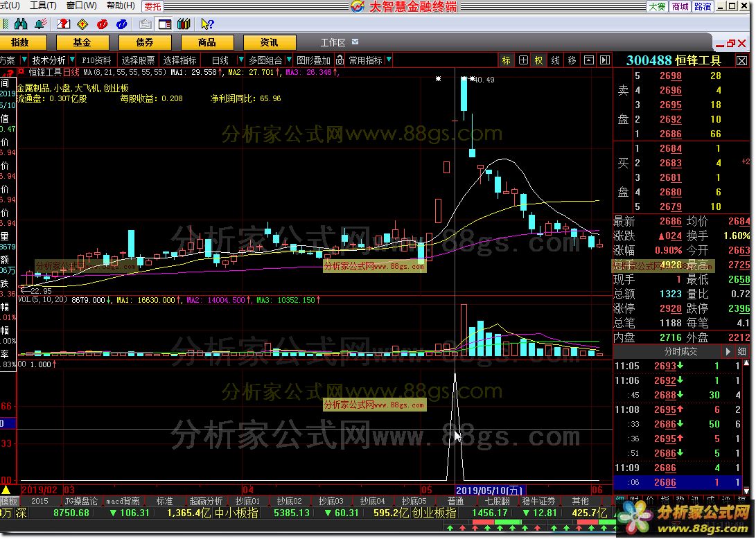Select the 七股翻 tab

click(497, 501)
